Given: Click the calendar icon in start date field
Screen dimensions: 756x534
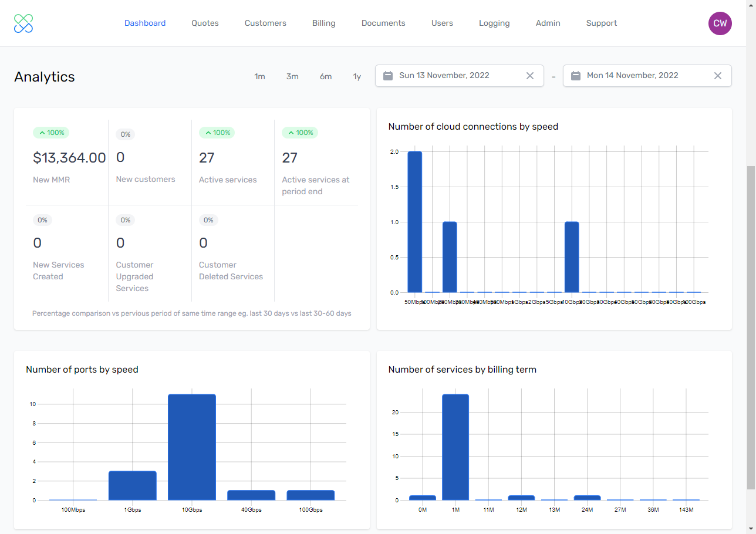Looking at the screenshot, I should pos(388,76).
